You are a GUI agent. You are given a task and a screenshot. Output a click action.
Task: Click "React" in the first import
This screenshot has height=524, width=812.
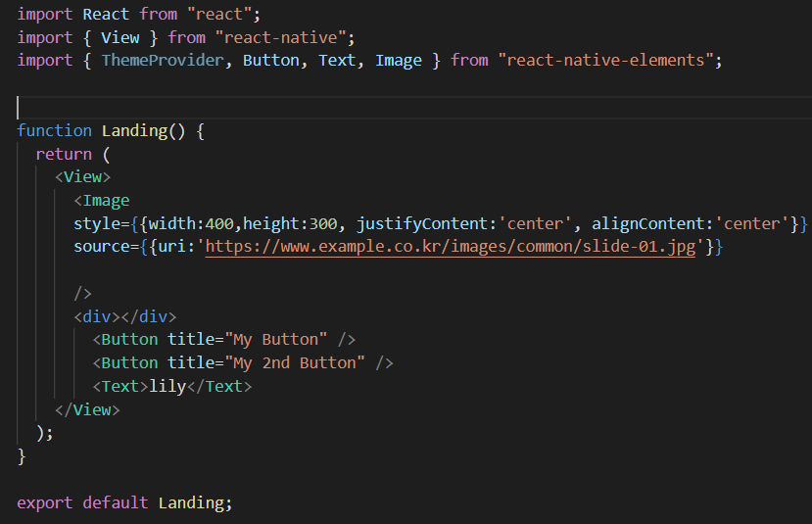click(106, 15)
